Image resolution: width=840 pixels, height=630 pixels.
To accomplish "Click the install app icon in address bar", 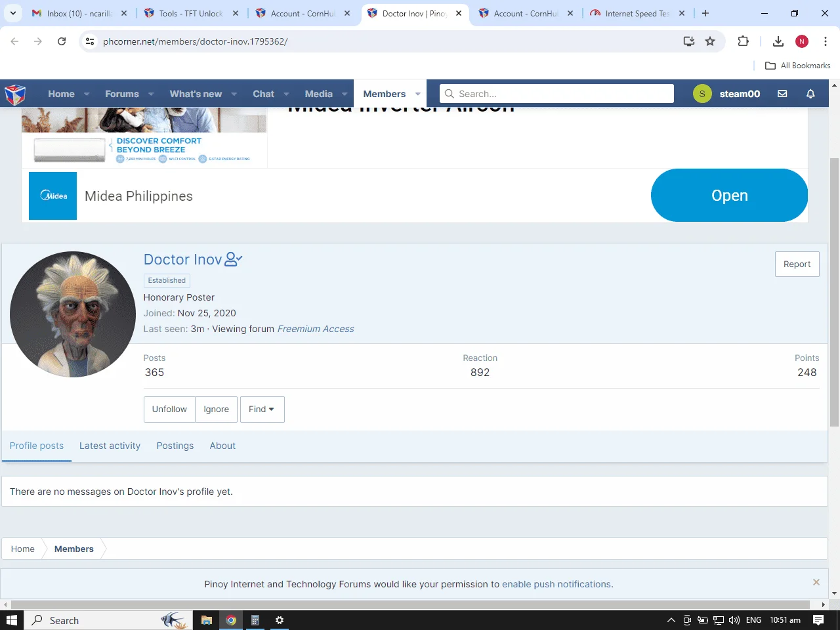I will click(x=689, y=41).
